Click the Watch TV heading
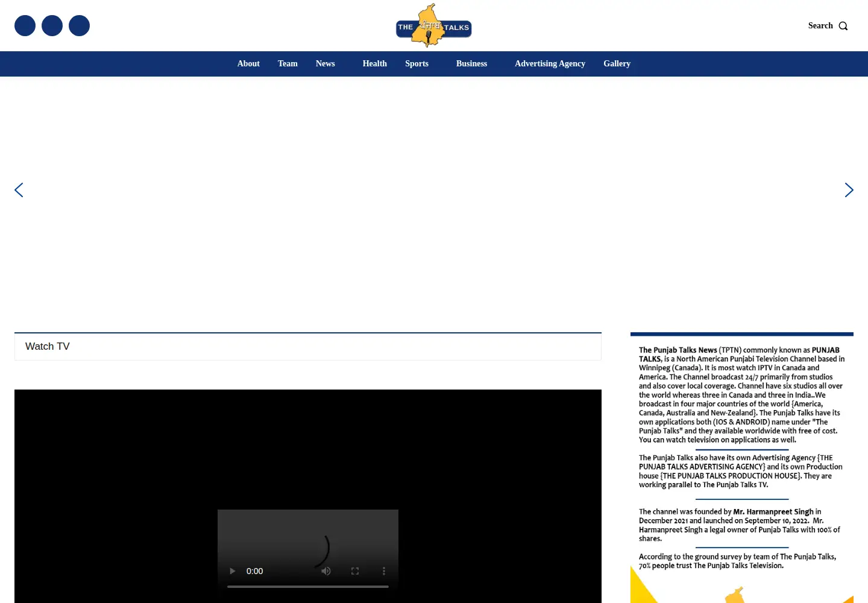 pos(48,346)
